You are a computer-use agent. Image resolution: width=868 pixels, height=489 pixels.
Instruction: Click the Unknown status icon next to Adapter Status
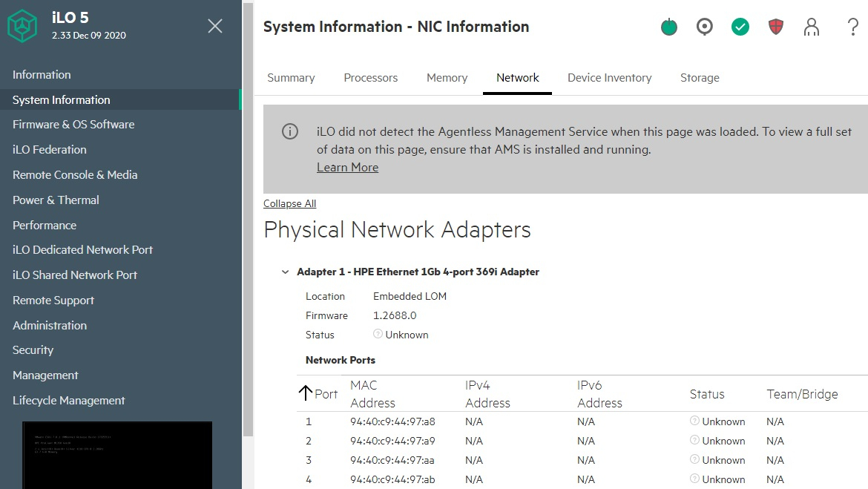pos(378,335)
